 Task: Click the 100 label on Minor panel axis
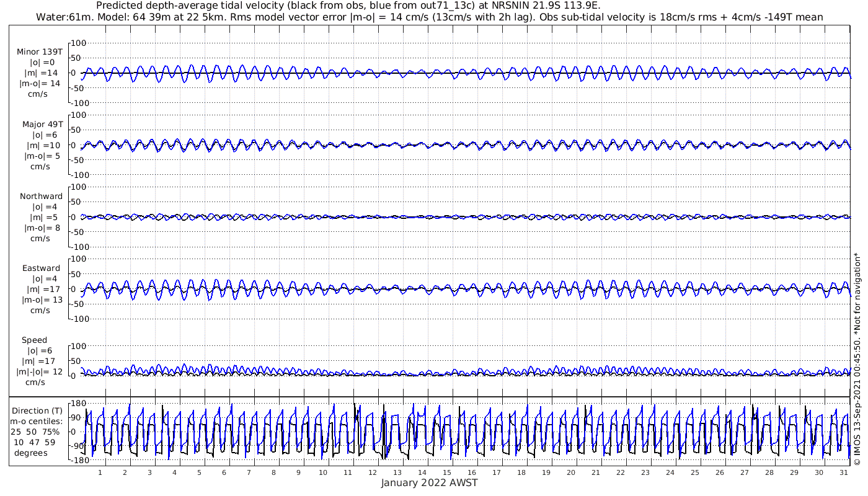click(78, 43)
